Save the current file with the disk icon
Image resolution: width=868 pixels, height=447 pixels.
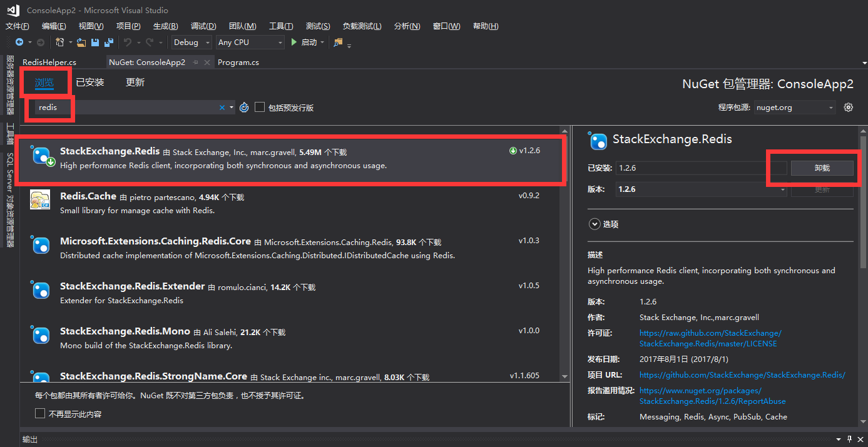(95, 43)
